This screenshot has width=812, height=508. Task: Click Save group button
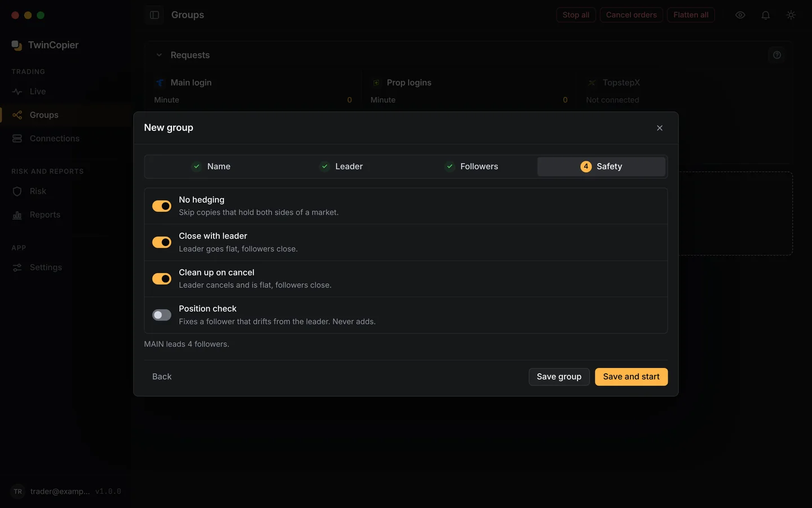[559, 376]
